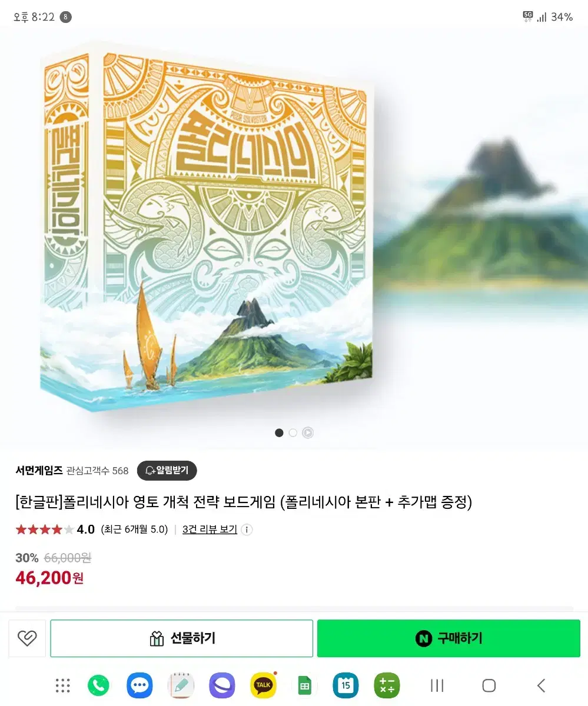Open the KakaoTalk app icon
The image size is (588, 706).
[x=263, y=685]
